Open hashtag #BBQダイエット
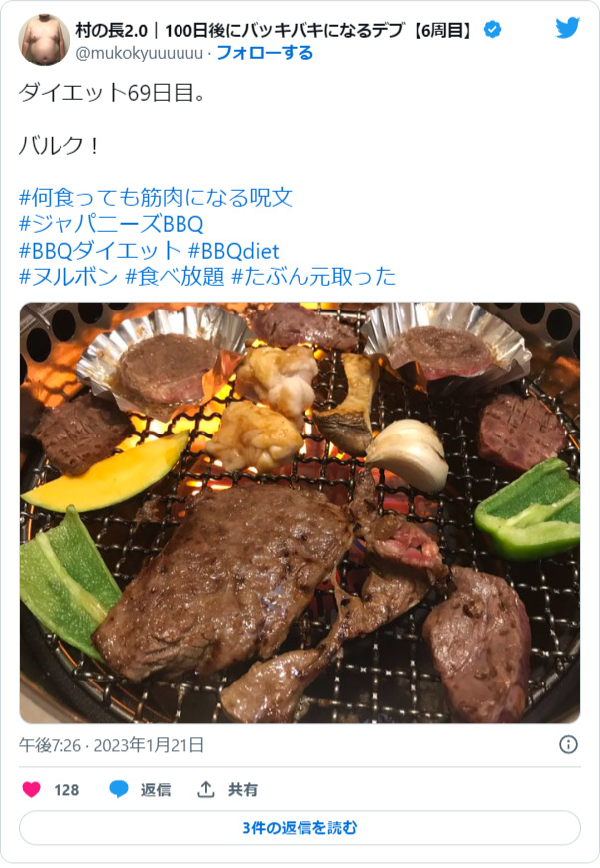Viewport: 600px width, 868px height. (x=100, y=251)
